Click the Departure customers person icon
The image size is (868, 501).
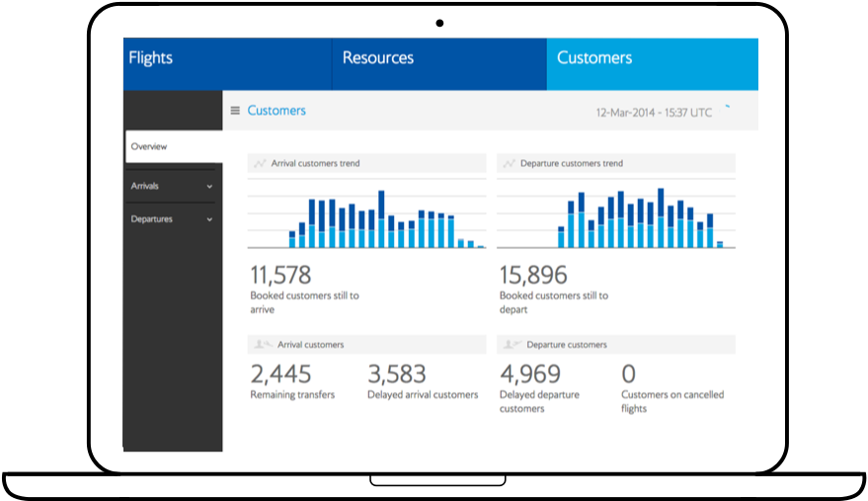pyautogui.click(x=512, y=345)
